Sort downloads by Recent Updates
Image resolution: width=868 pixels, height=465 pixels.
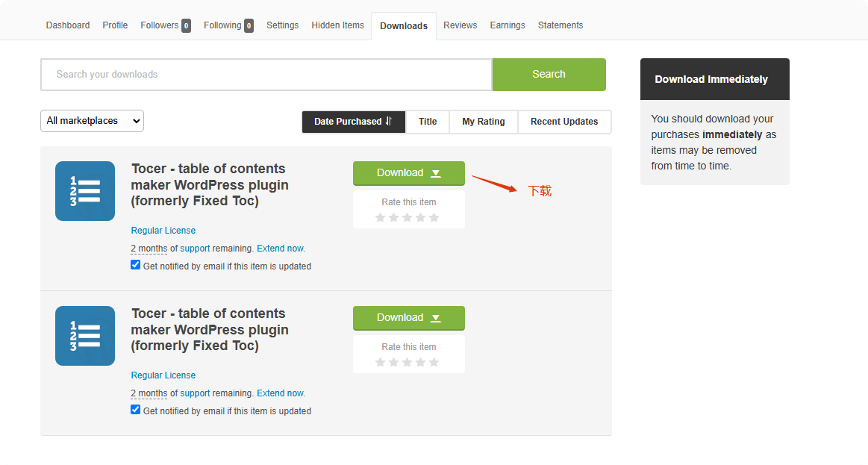[564, 122]
